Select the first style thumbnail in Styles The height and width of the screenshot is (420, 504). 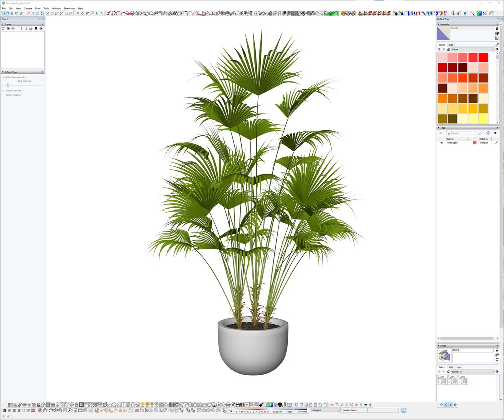[x=443, y=380]
